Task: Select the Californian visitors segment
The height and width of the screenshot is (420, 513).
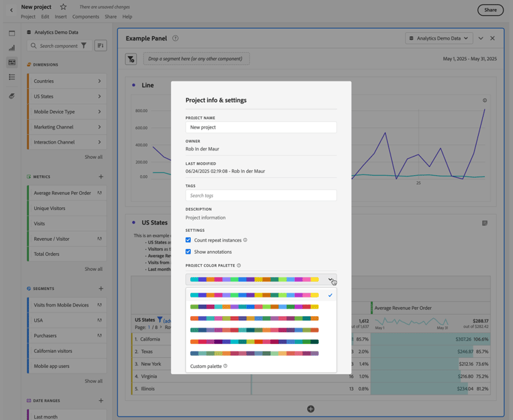Action: coord(67,351)
